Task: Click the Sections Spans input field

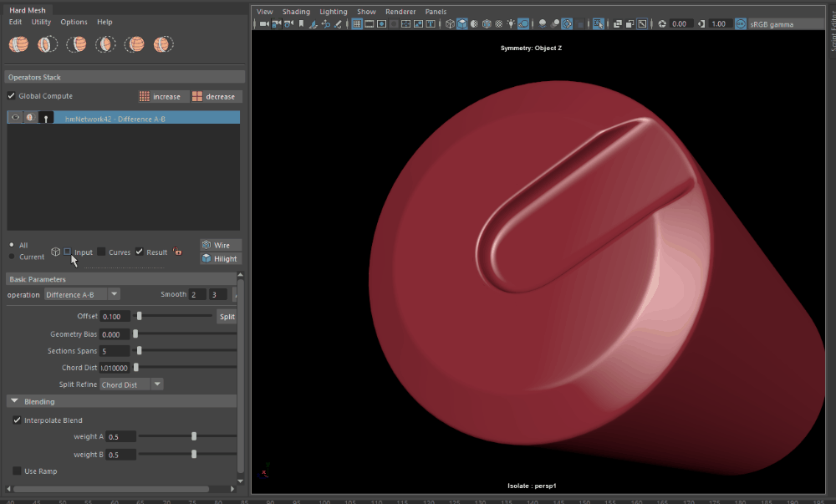Action: (115, 351)
